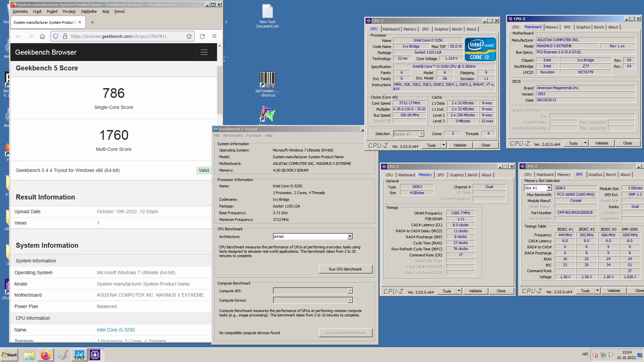
Task: Go to Firefox home page icon
Action: [x=42, y=36]
